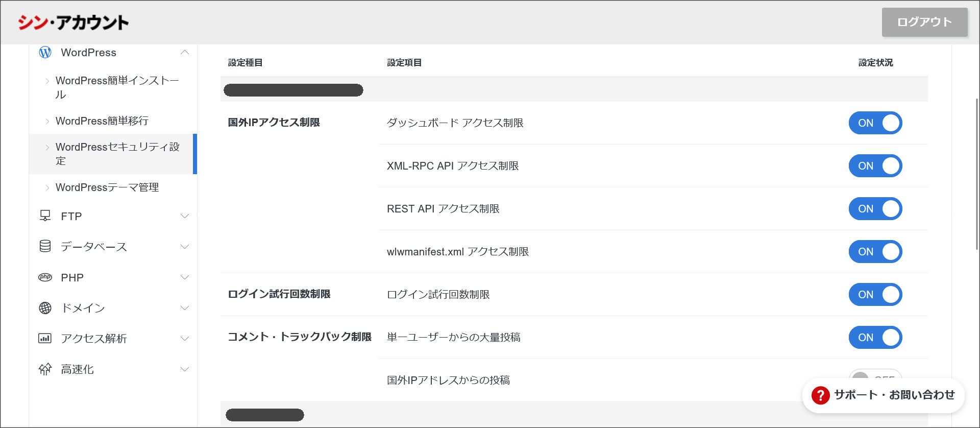980x428 pixels.
Task: Click the PHP logo icon
Action: click(x=45, y=277)
